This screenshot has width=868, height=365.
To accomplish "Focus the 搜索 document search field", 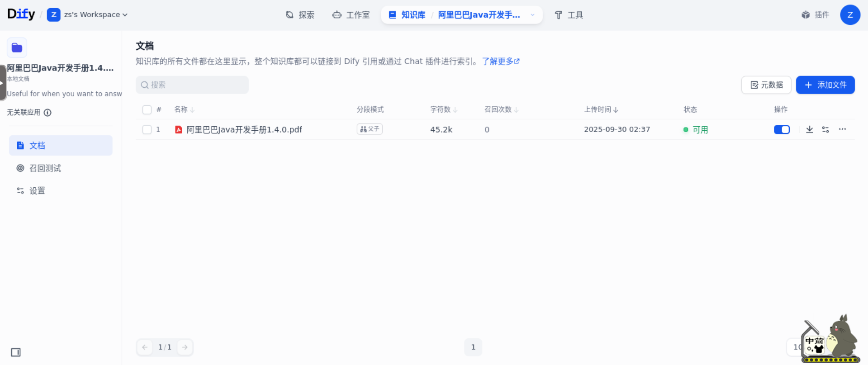I will tap(192, 85).
